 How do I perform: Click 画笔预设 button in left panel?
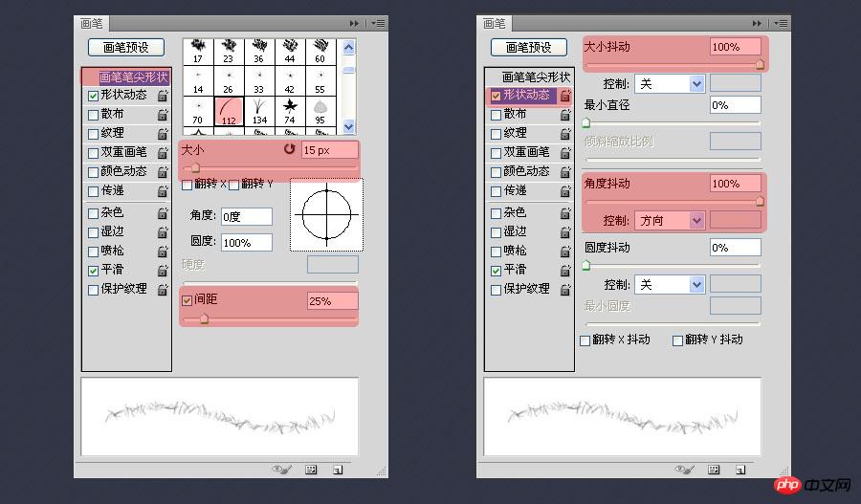point(125,47)
